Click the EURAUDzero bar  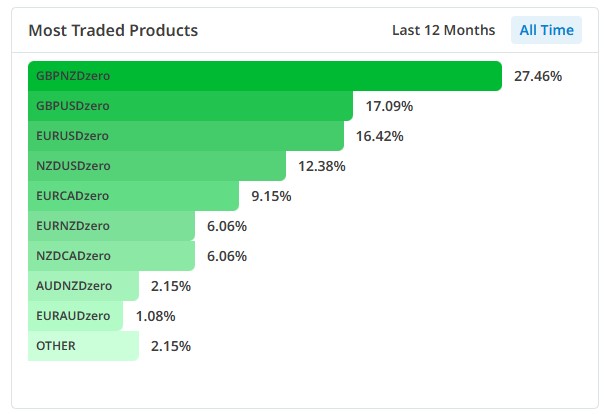(75, 316)
